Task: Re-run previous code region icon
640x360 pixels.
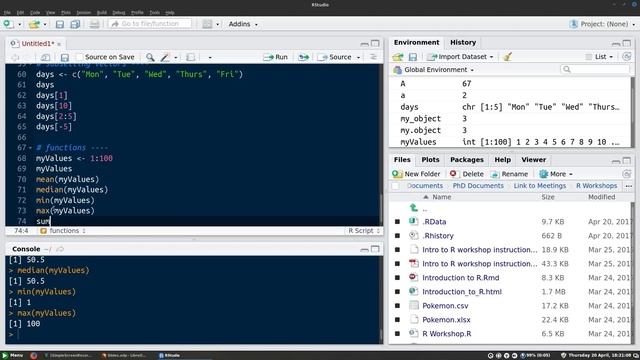Action: tap(304, 57)
